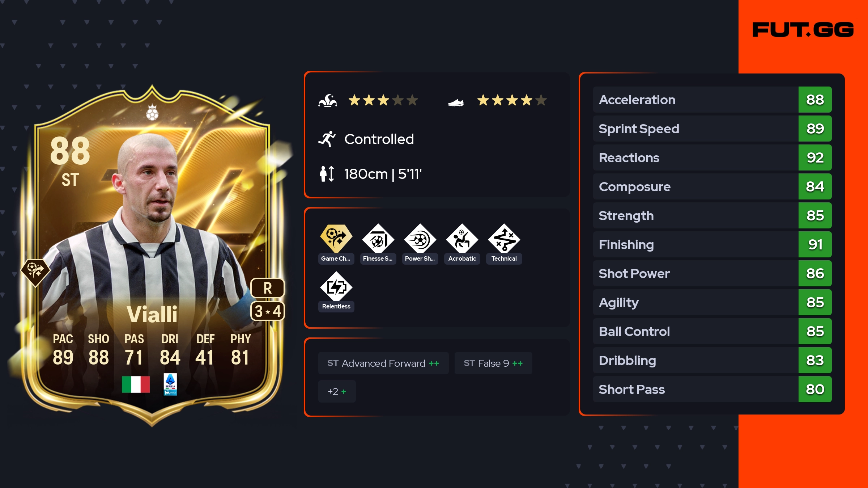Screen dimensions: 868x488
Task: Click the Power Shot playstyle icon
Action: [420, 239]
